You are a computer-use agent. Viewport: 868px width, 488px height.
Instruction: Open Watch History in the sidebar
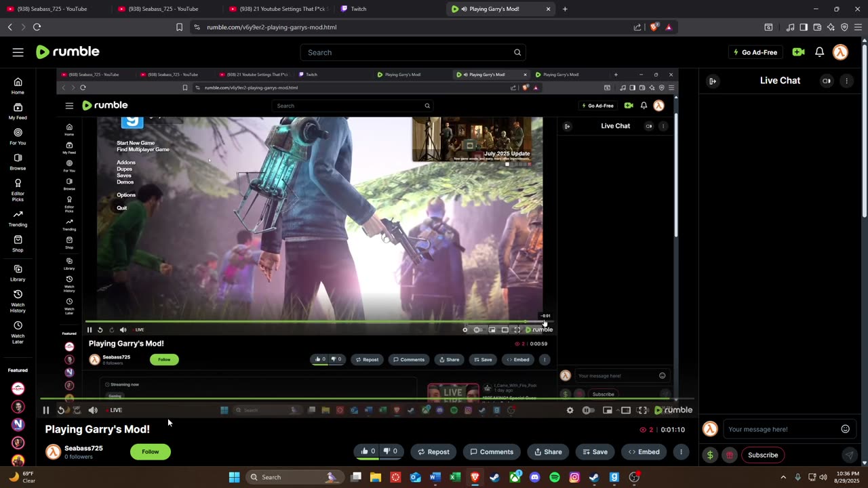coord(18,302)
